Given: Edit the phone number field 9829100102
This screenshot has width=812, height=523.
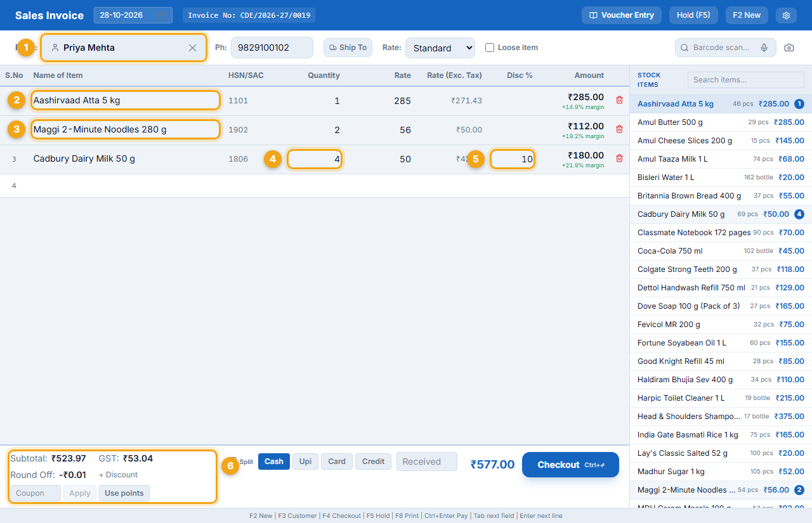Looking at the screenshot, I should [272, 48].
